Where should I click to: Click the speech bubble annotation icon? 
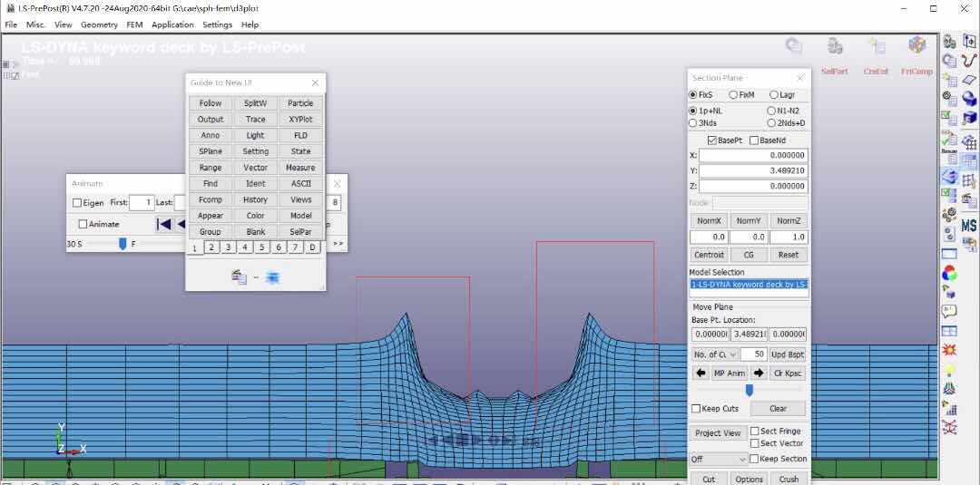click(949, 312)
